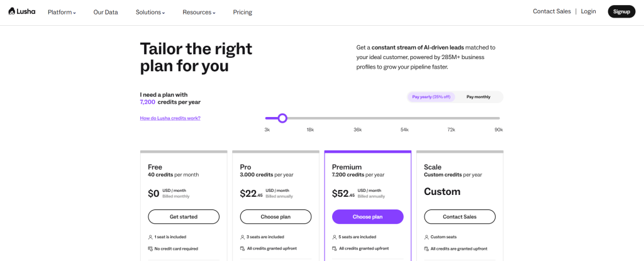Click the Signup button

(x=621, y=11)
